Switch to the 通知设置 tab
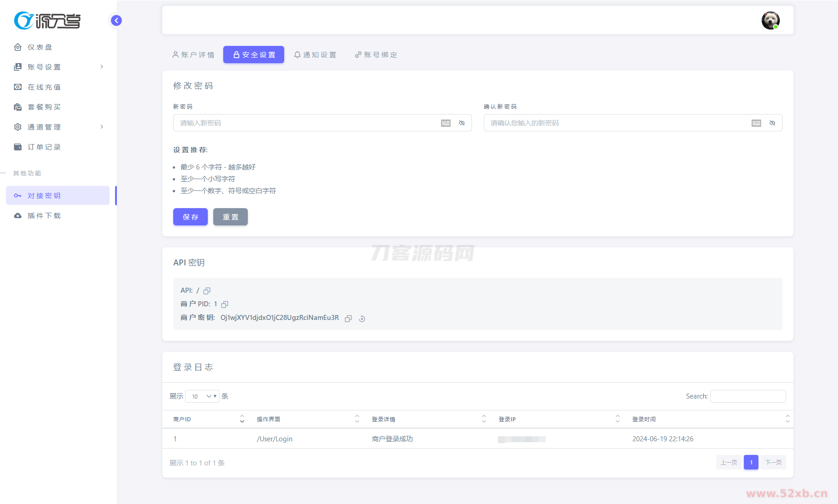Viewport: 838px width, 504px height. click(315, 55)
